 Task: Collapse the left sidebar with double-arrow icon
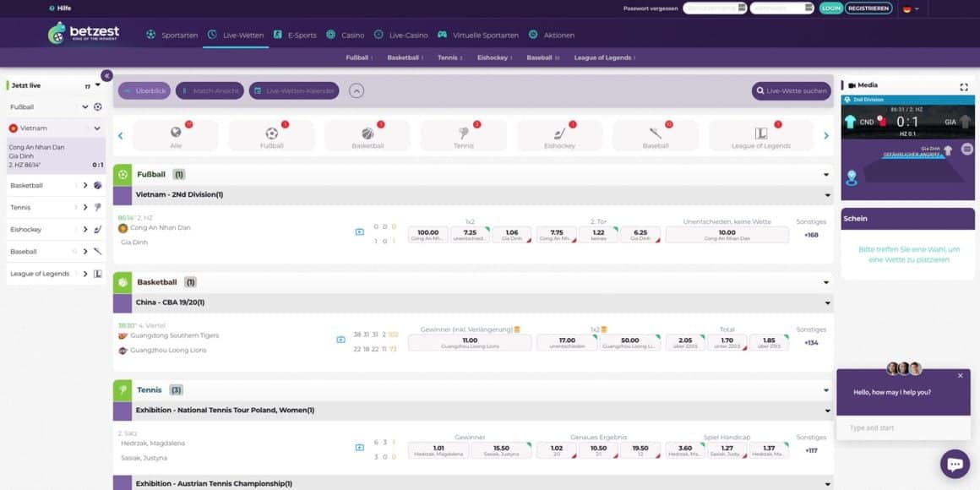107,76
